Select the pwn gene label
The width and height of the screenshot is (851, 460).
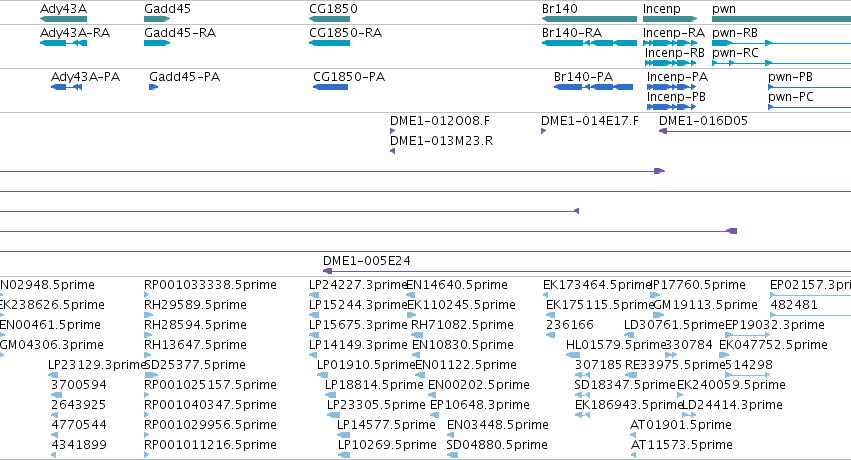coord(724,9)
